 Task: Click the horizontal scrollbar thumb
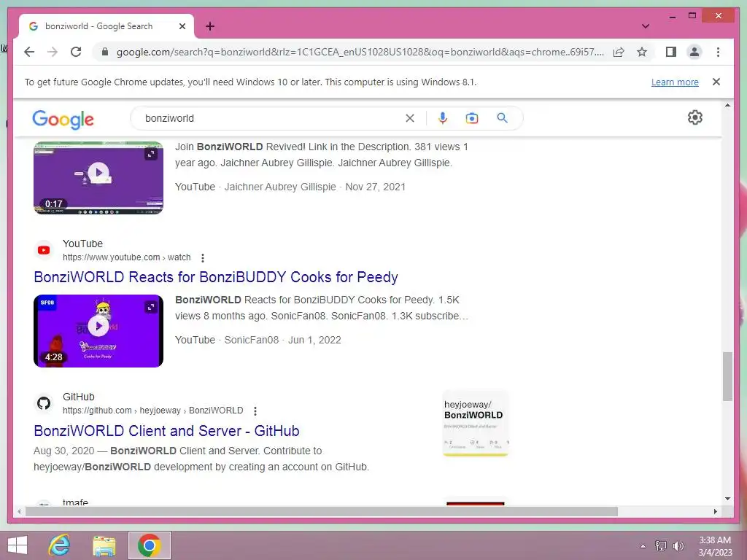point(322,511)
